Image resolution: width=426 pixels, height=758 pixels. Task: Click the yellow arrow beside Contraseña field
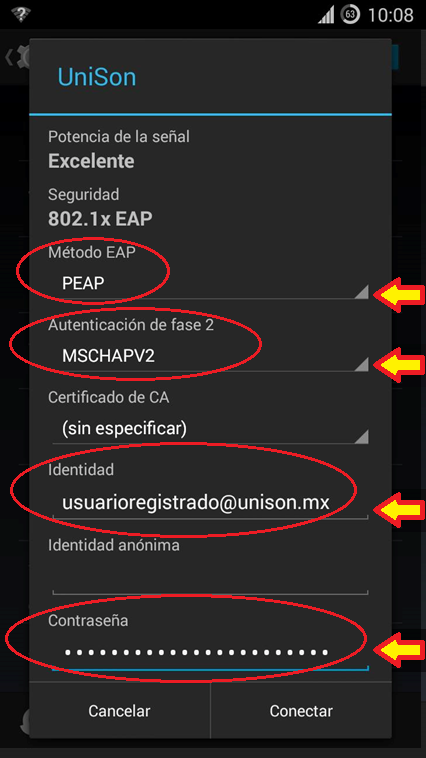tap(399, 651)
